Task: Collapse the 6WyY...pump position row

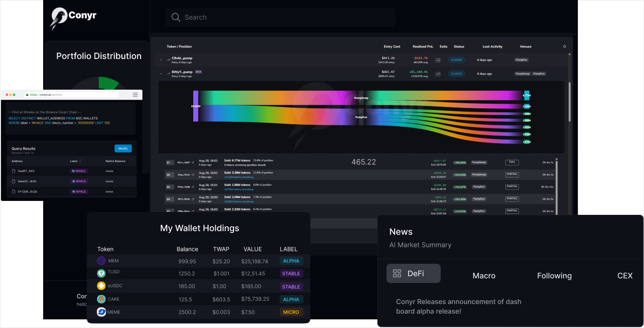Action: pos(161,73)
